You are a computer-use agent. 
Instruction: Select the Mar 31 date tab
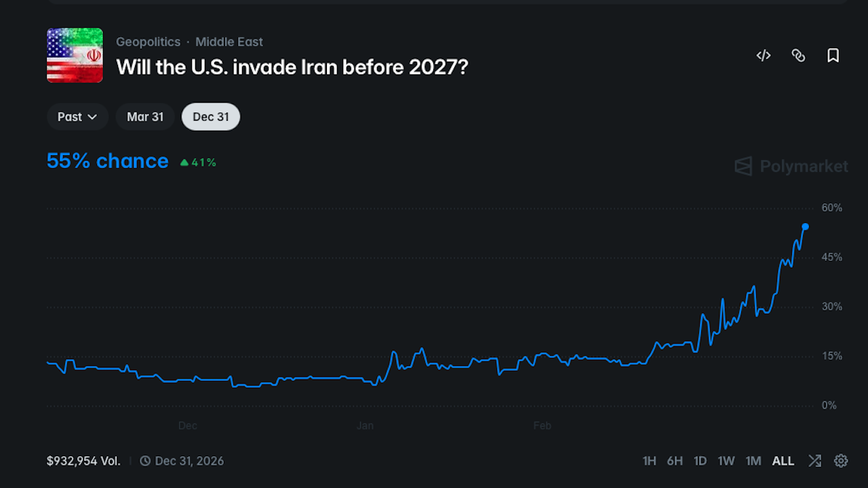point(145,117)
